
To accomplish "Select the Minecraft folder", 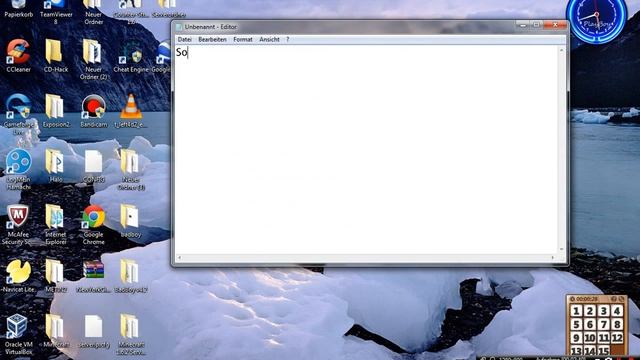I will pos(56,331).
